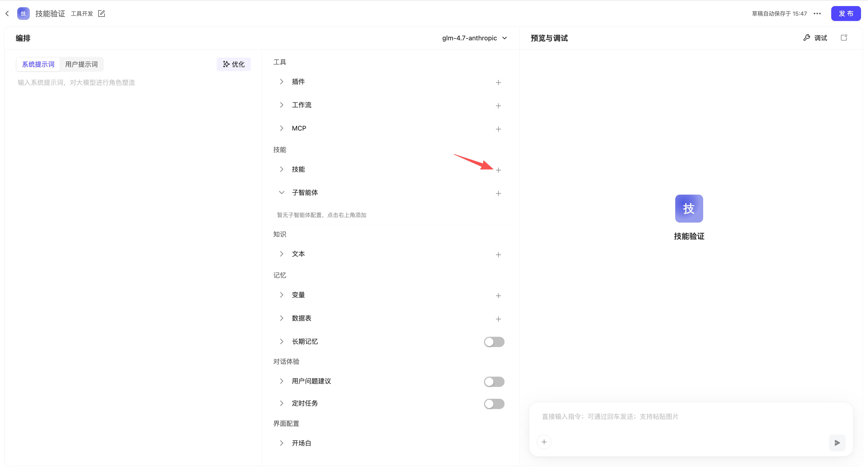Click the plus icon to add a 技能

(499, 170)
